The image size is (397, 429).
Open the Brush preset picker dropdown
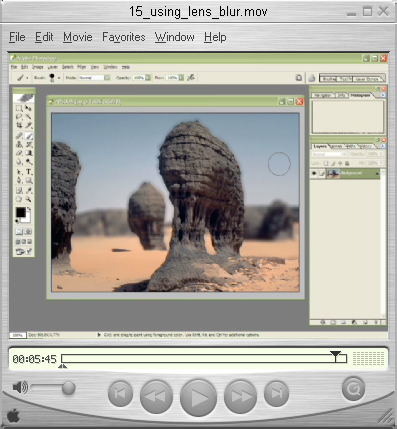59,78
